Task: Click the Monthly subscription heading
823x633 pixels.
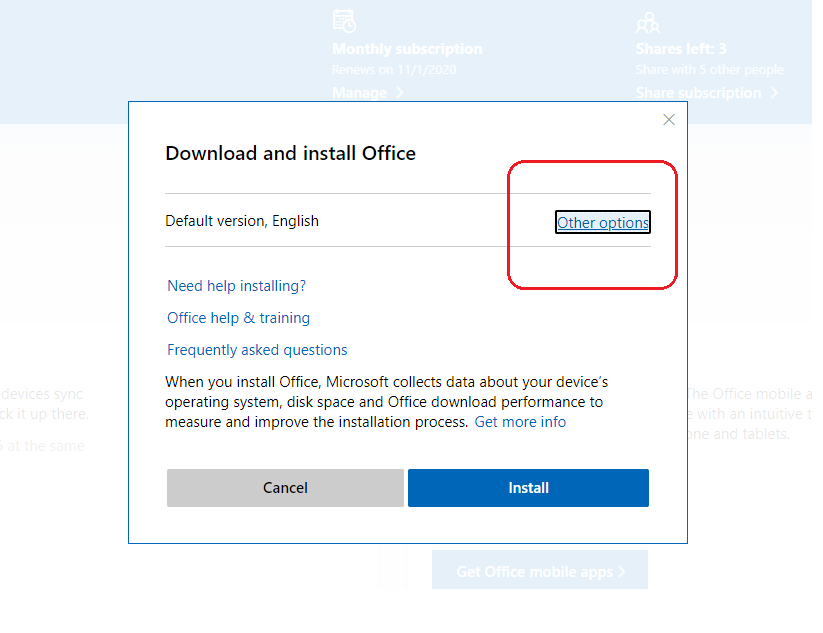Action: click(407, 49)
